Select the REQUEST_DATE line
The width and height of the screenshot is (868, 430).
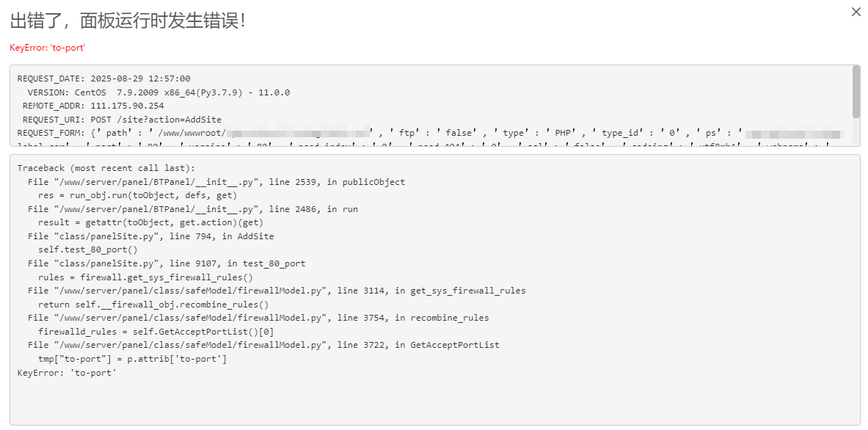[104, 79]
